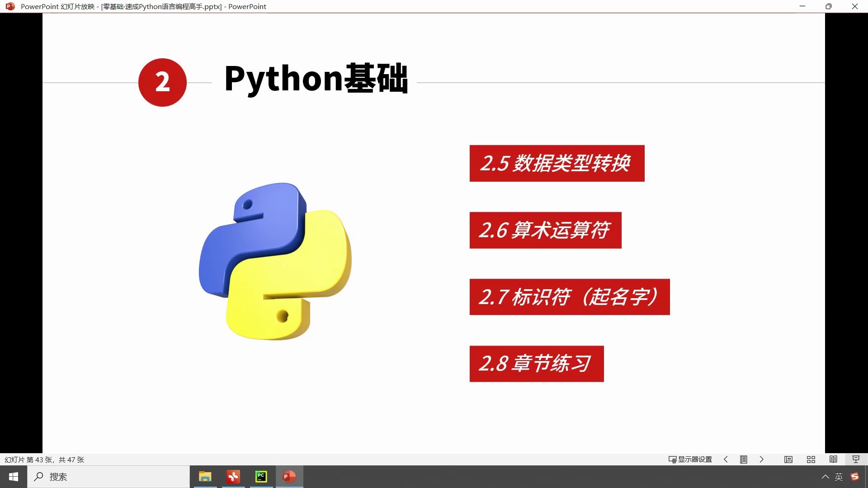Click 2.7 标识符（起名字）section box

click(570, 297)
